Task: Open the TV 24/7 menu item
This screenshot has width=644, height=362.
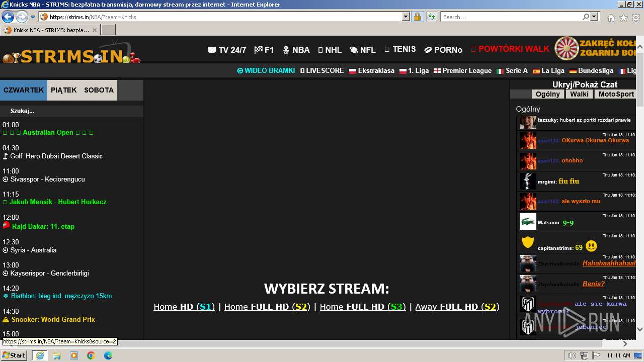Action: [227, 50]
